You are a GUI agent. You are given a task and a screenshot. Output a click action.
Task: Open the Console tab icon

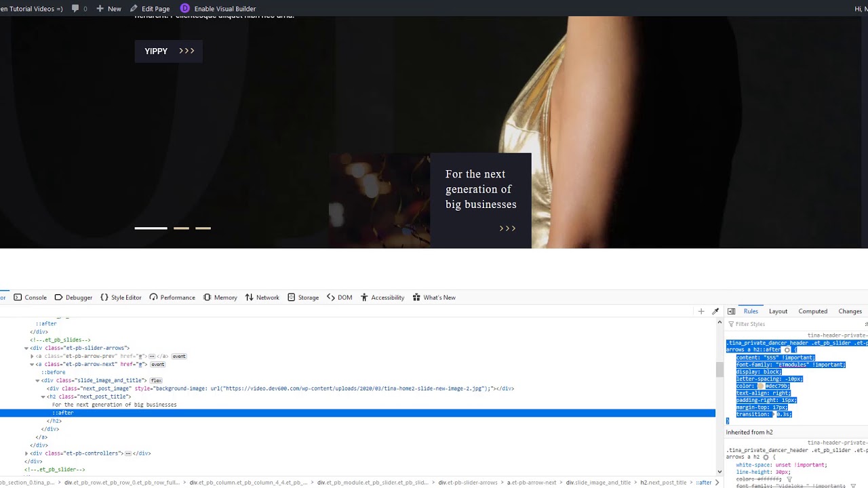click(x=18, y=298)
